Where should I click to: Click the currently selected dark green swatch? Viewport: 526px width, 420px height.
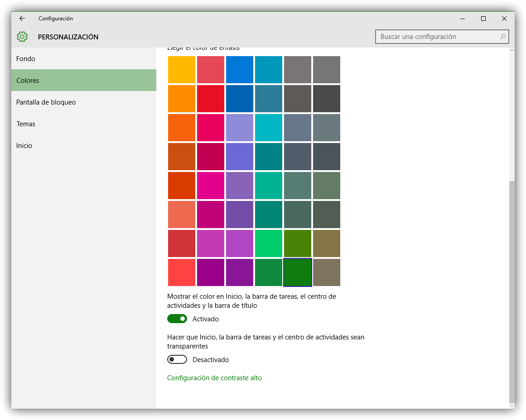click(298, 272)
